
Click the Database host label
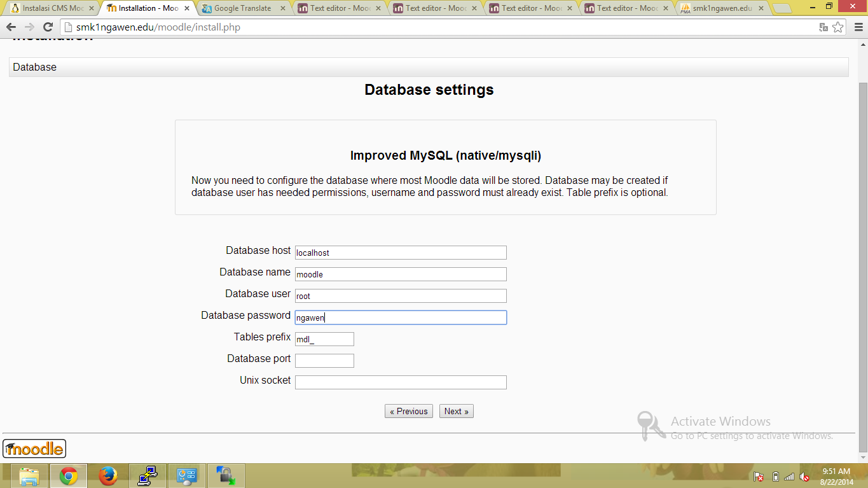(x=258, y=251)
